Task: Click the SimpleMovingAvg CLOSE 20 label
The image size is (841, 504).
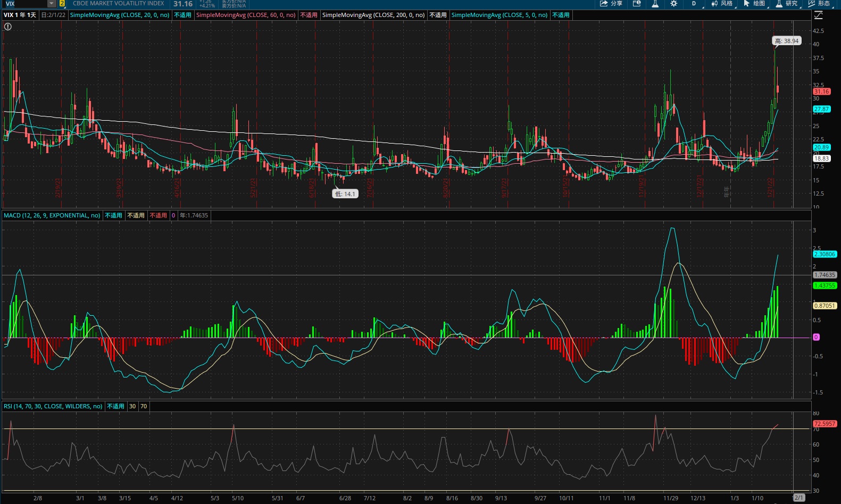Action: 120,15
